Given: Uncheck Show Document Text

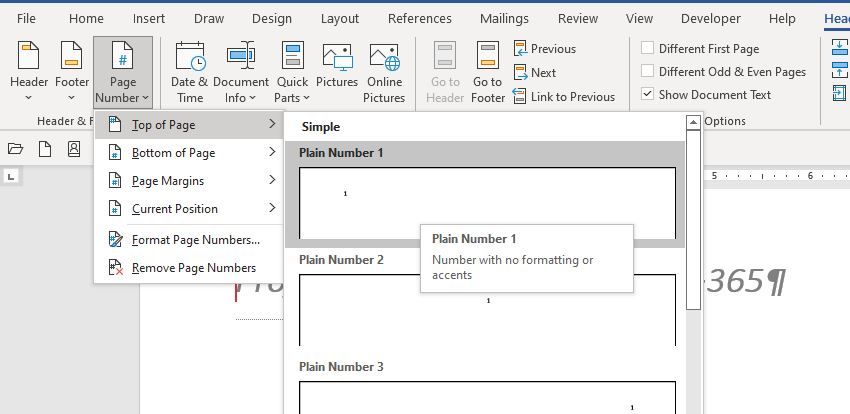Looking at the screenshot, I should [x=647, y=94].
